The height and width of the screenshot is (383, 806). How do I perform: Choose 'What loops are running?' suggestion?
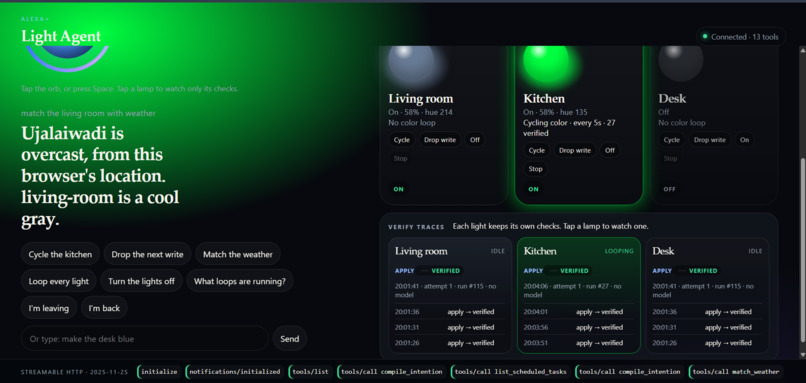coord(240,281)
